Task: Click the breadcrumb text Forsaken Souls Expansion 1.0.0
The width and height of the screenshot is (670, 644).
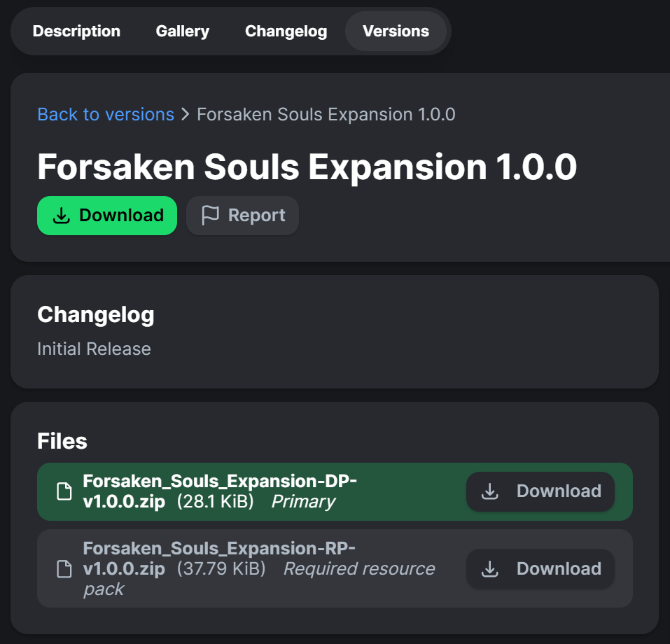Action: [326, 115]
